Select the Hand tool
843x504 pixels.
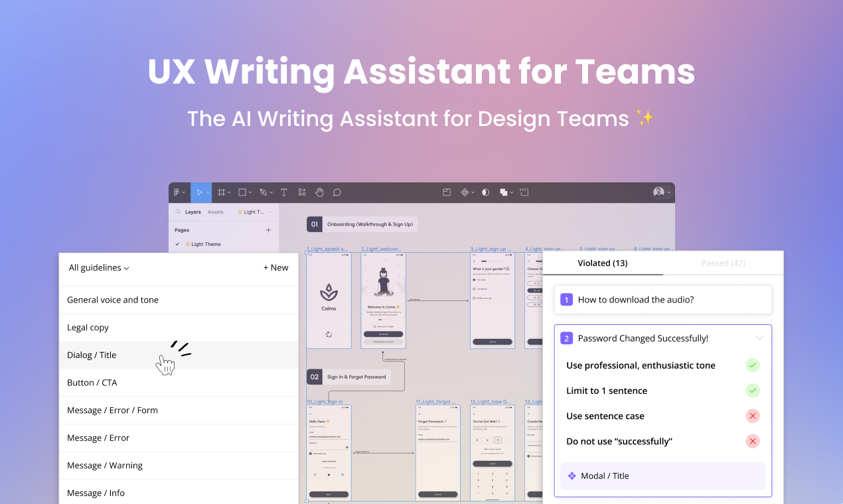319,193
